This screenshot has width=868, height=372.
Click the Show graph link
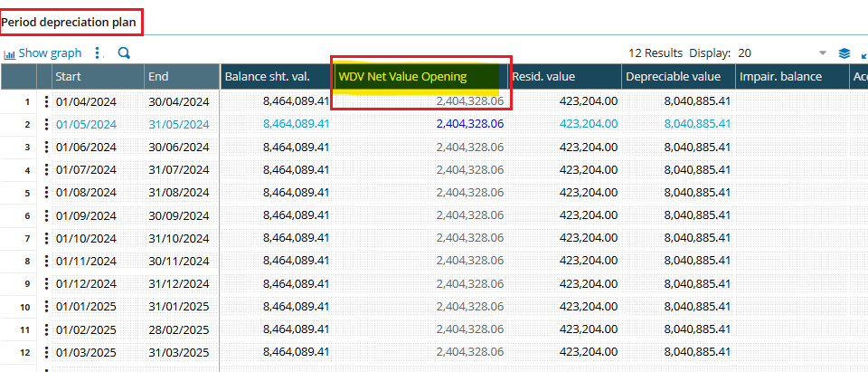(x=50, y=53)
